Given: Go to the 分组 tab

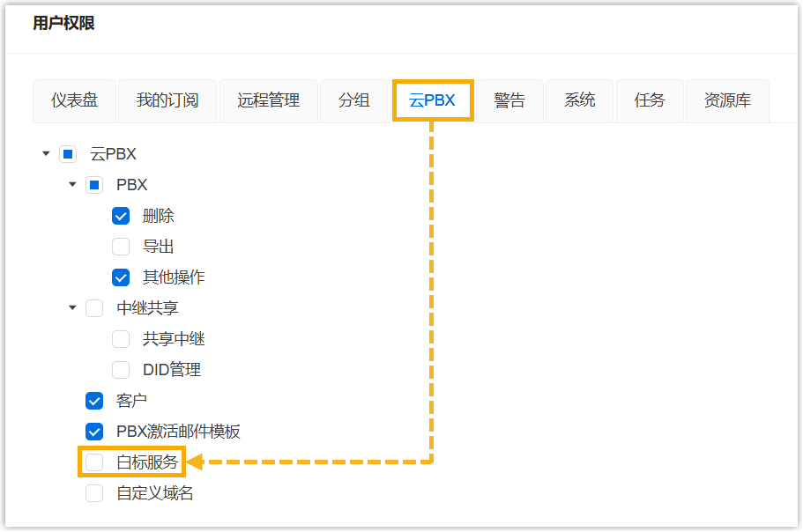Looking at the screenshot, I should [x=353, y=100].
